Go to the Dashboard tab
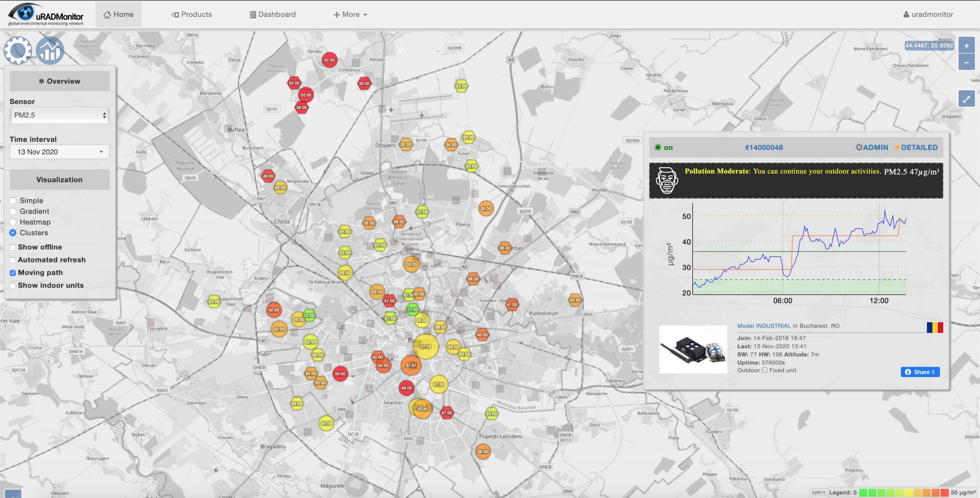This screenshot has height=498, width=980. pyautogui.click(x=273, y=15)
